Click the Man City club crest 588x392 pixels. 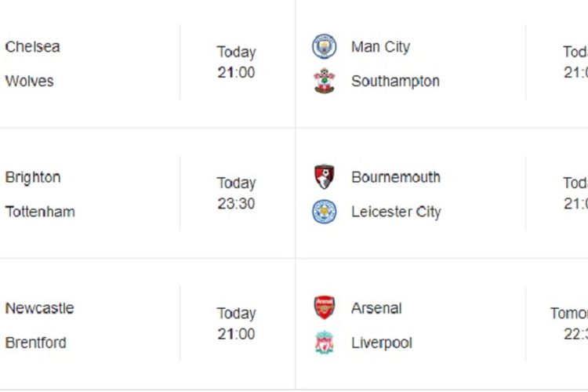325,46
